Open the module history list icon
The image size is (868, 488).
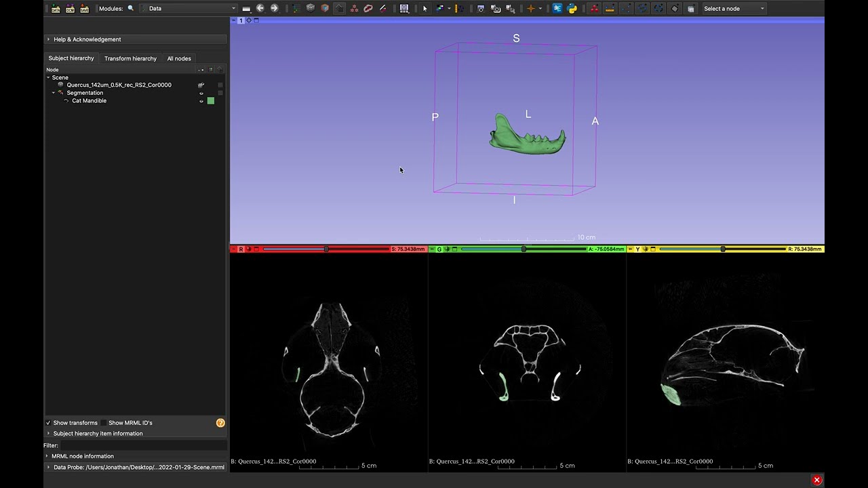click(x=246, y=8)
